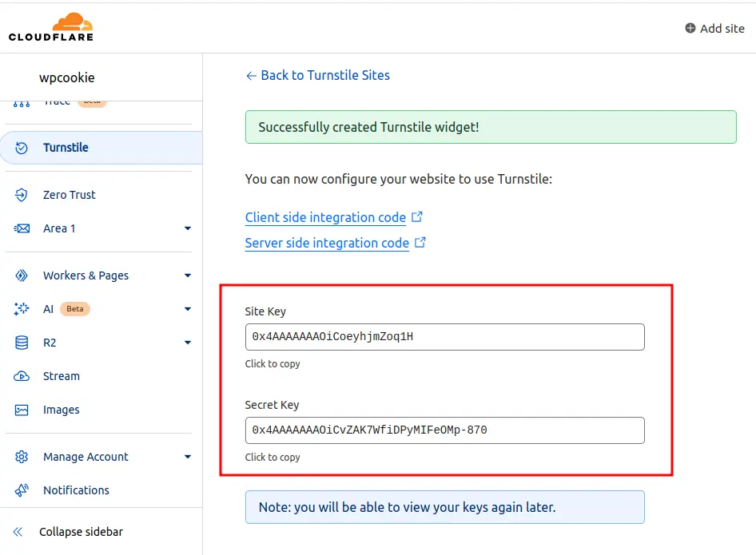This screenshot has width=756, height=555.
Task: Click the Workers & Pages icon
Action: click(x=22, y=276)
